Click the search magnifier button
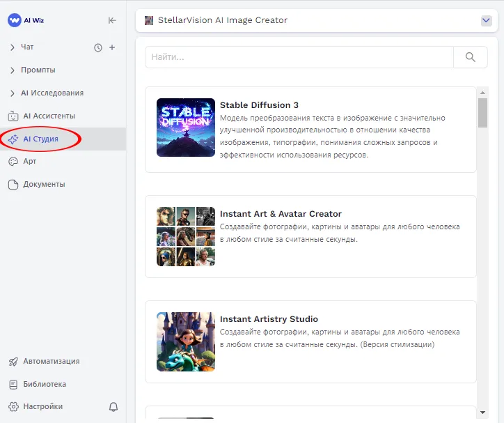This screenshot has width=504, height=423. click(x=471, y=57)
